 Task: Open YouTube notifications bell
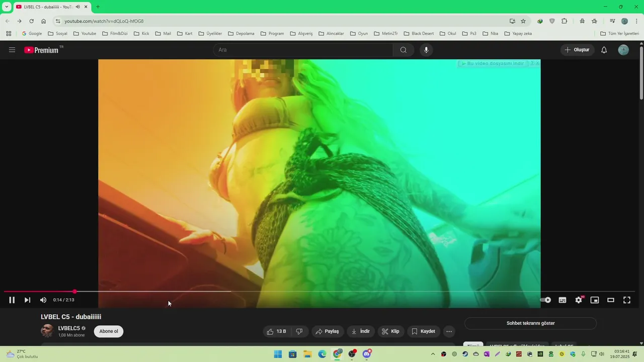pyautogui.click(x=604, y=50)
